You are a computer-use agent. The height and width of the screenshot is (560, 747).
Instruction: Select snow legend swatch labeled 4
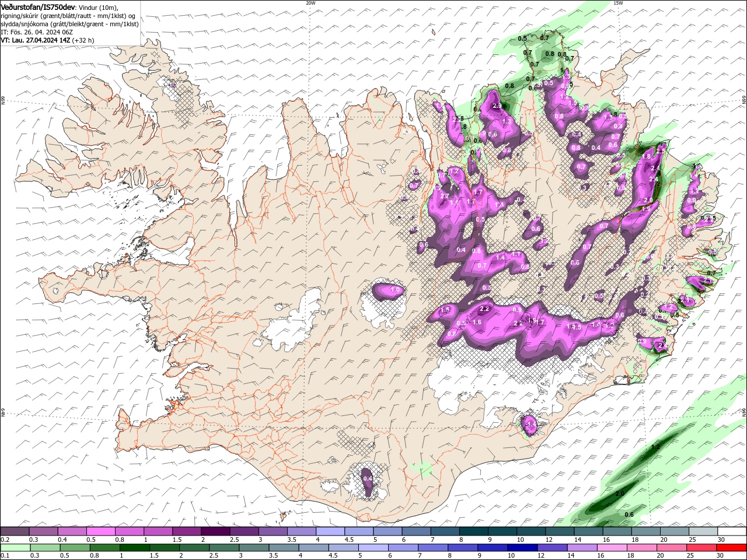coord(329,531)
